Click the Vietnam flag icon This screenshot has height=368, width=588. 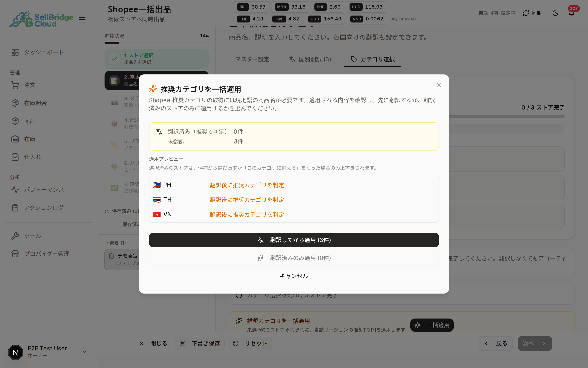point(157,214)
